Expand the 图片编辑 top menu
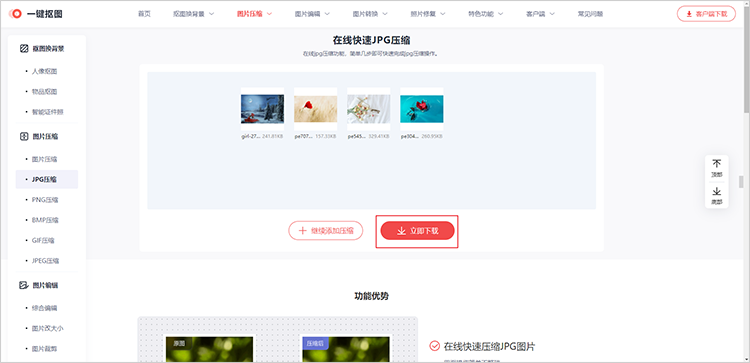 [x=312, y=14]
